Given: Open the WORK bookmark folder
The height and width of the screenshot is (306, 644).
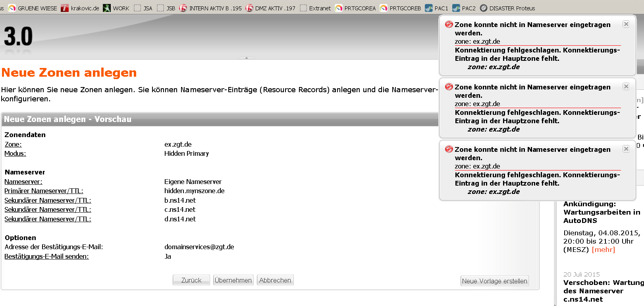Looking at the screenshot, I should point(116,8).
